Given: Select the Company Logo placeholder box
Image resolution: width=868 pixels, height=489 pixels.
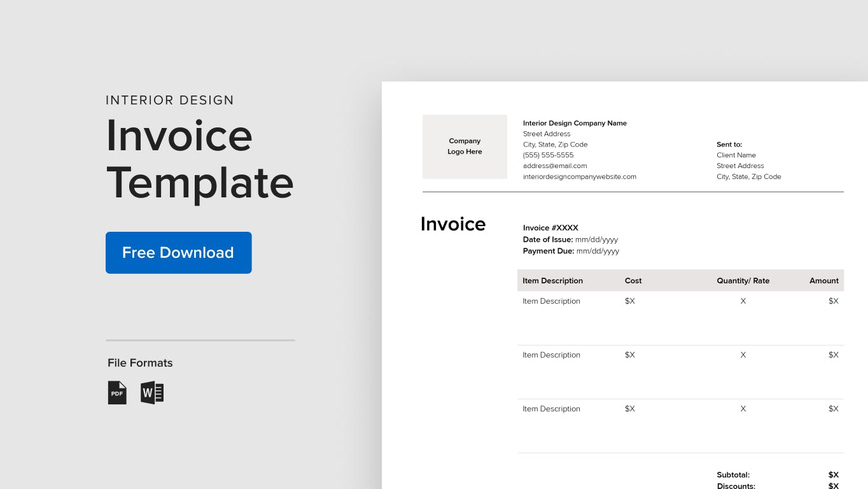Looking at the screenshot, I should (465, 146).
